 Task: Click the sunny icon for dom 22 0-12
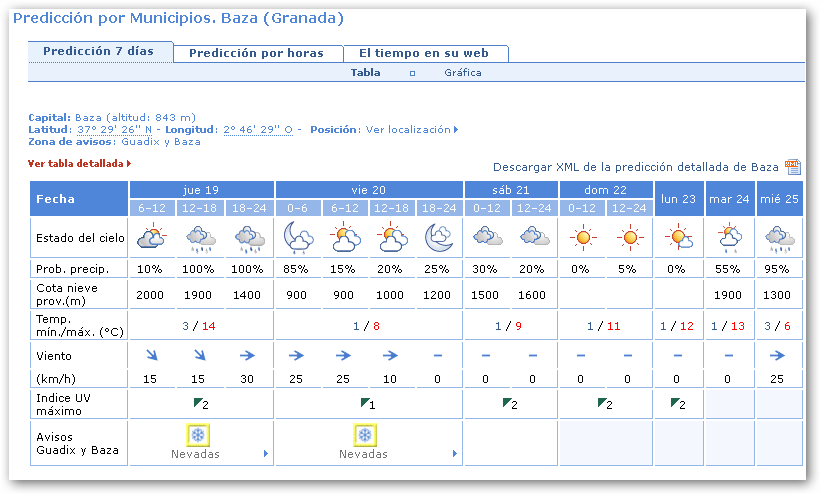click(x=583, y=238)
